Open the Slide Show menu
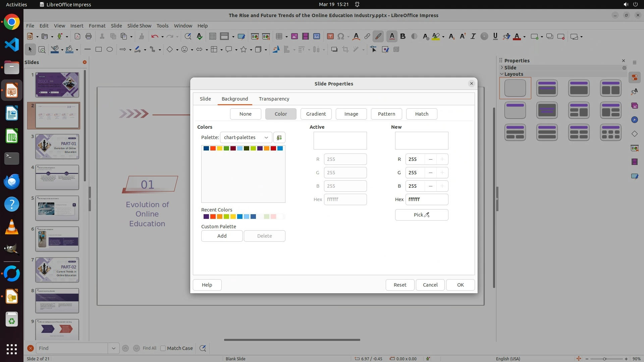The image size is (644, 362). click(139, 26)
